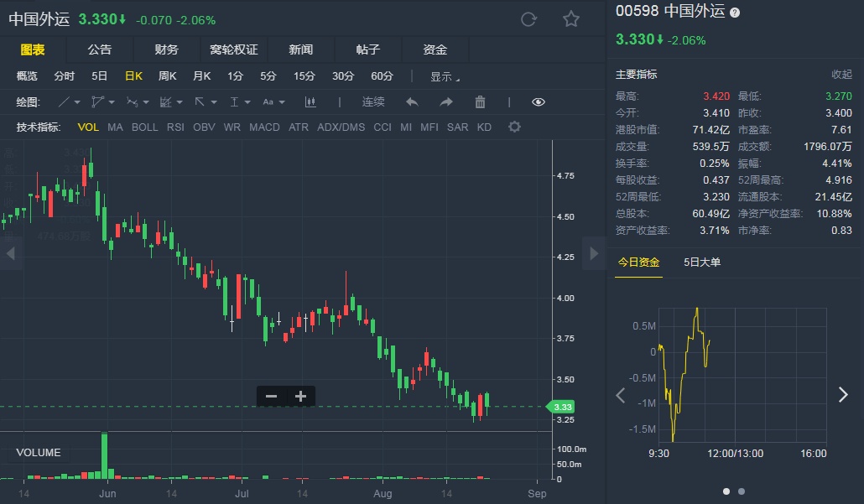The image size is (864, 504).
Task: Select the 今日资金 tab
Action: pos(638,262)
